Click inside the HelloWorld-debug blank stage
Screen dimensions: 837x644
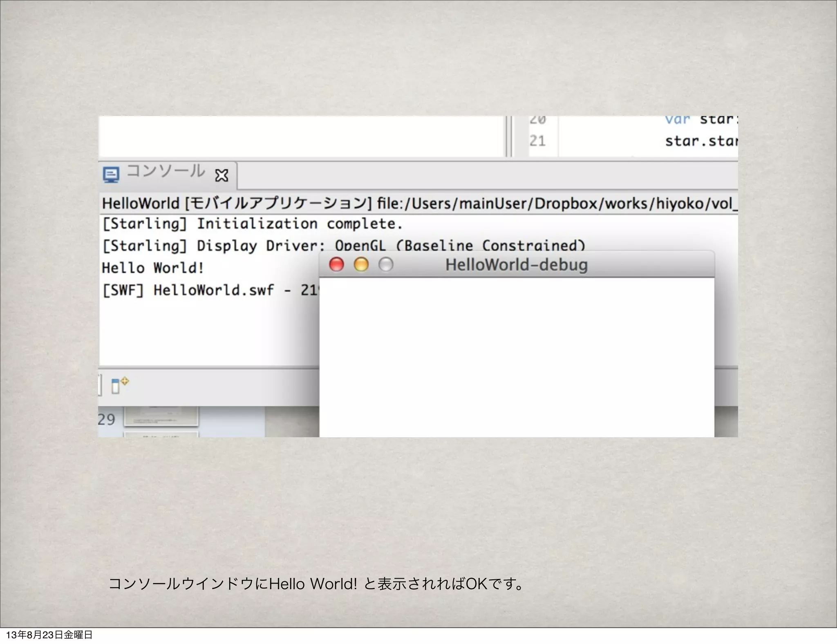(x=517, y=358)
